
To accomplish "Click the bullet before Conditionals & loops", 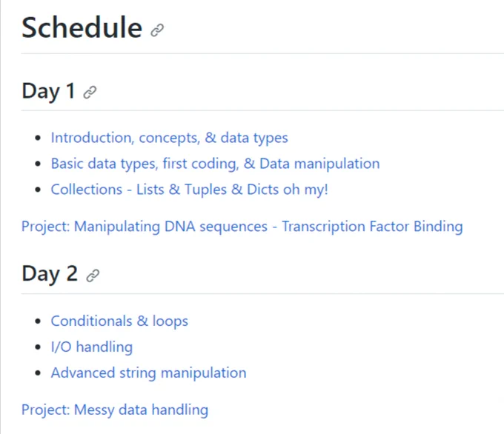I will (x=38, y=321).
